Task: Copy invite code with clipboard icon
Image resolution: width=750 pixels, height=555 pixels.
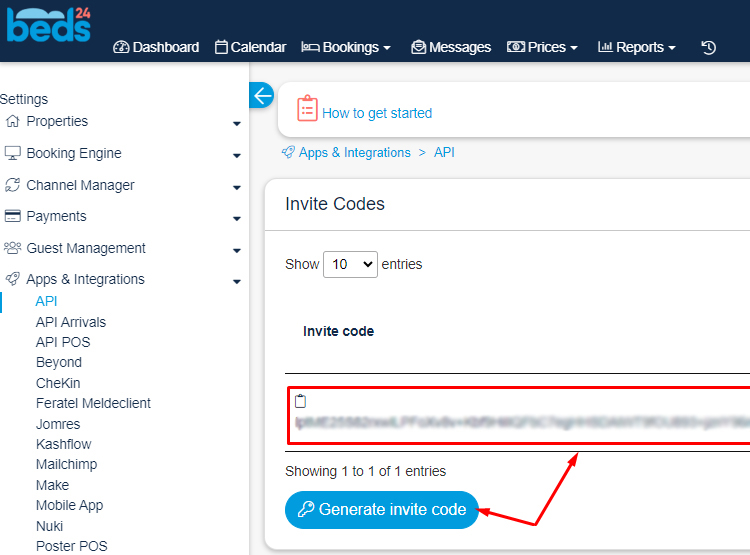Action: (300, 401)
